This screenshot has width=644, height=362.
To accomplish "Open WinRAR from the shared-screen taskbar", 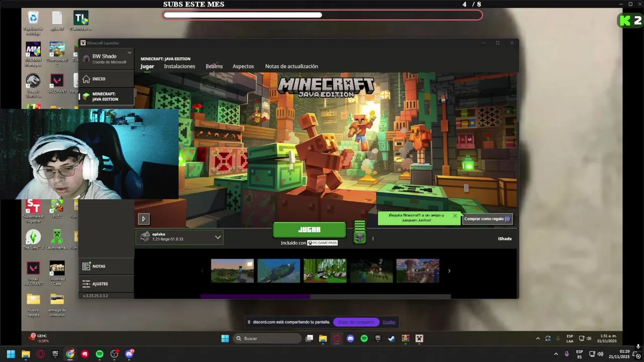I will (x=406, y=338).
